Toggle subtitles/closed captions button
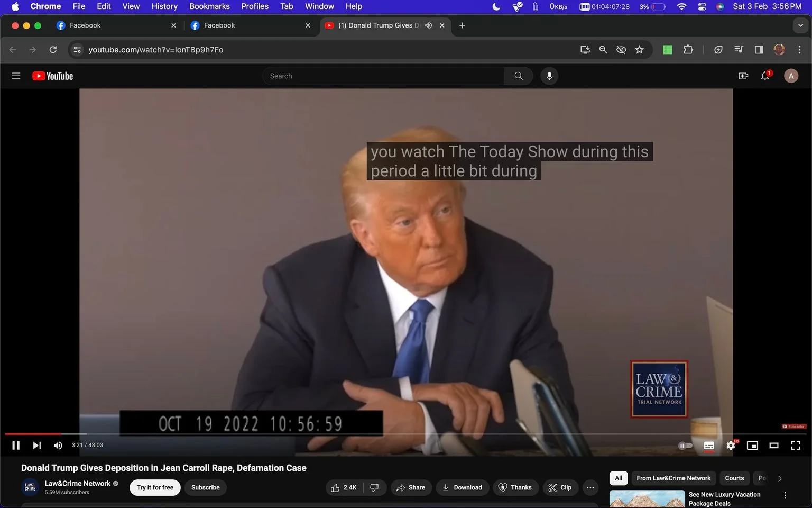 click(x=709, y=446)
